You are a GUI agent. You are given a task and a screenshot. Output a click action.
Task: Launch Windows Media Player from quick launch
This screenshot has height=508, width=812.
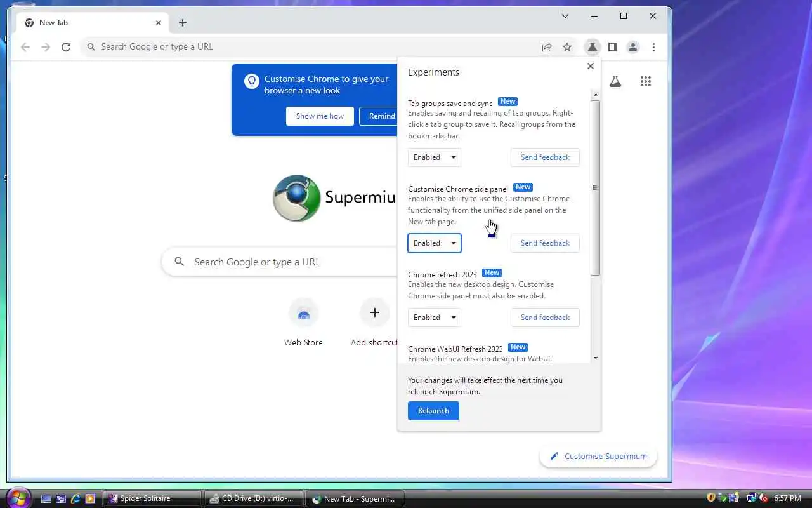(x=89, y=499)
